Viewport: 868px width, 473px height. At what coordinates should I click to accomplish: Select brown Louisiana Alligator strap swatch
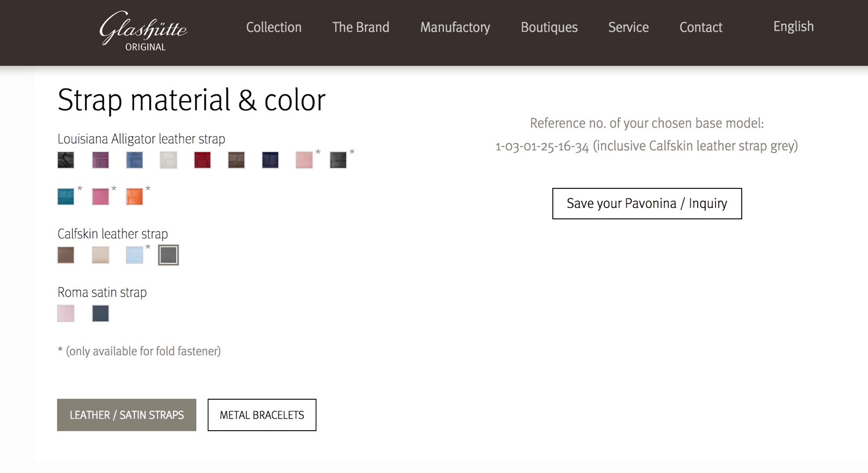click(x=236, y=160)
